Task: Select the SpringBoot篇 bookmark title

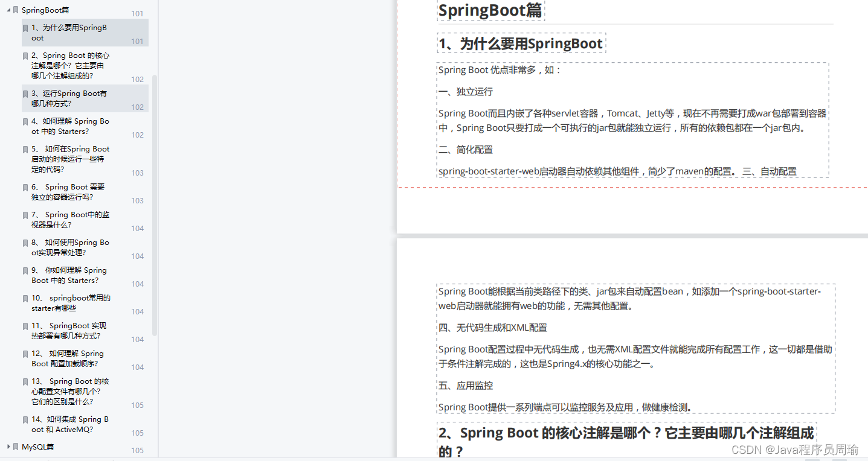Action: [x=45, y=10]
